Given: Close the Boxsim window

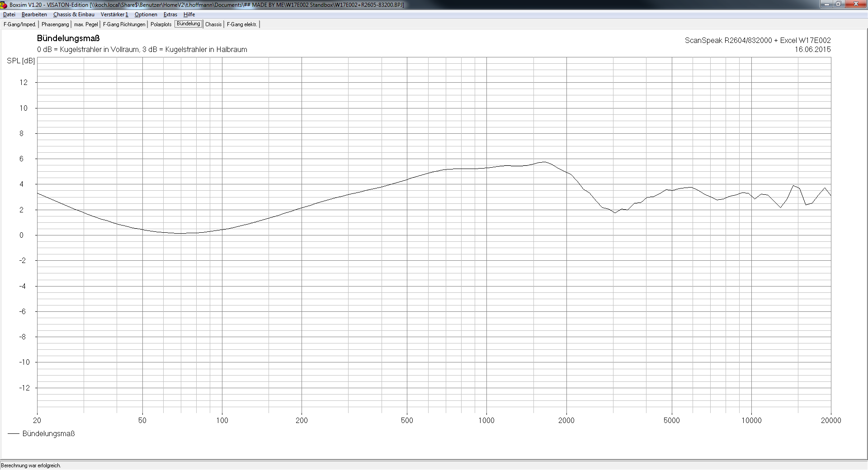Looking at the screenshot, I should pos(855,4).
